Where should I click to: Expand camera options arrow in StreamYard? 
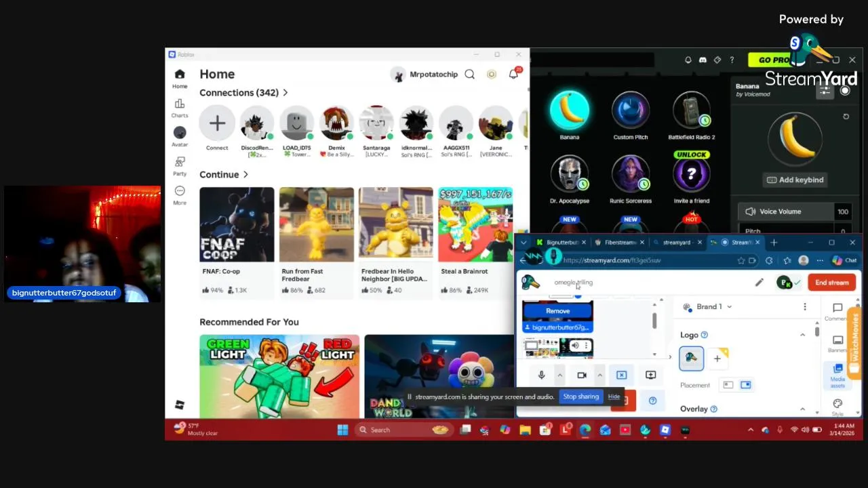click(x=599, y=375)
